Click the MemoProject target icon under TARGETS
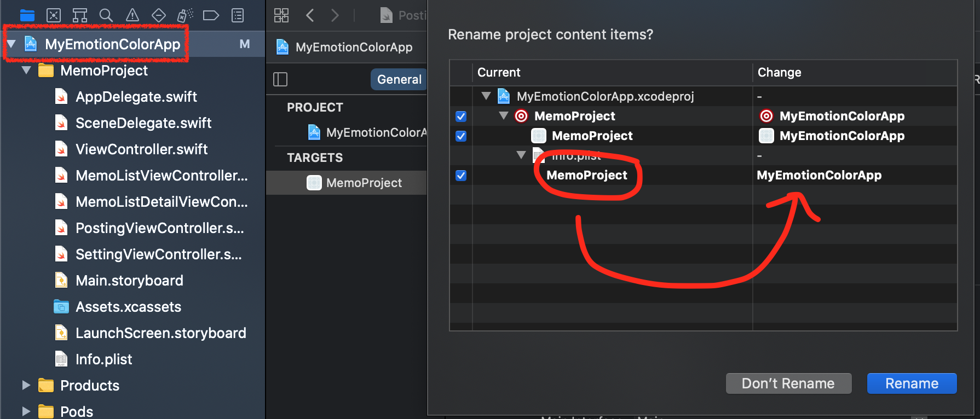 click(314, 183)
